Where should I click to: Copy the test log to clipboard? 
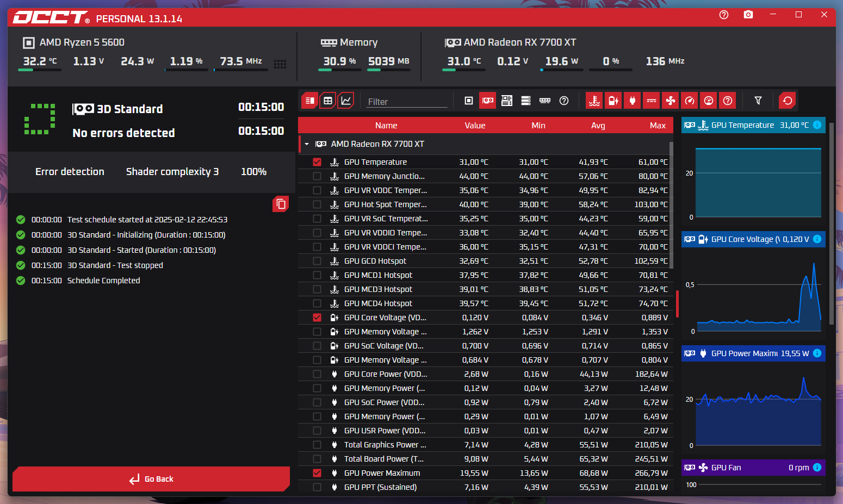281,204
